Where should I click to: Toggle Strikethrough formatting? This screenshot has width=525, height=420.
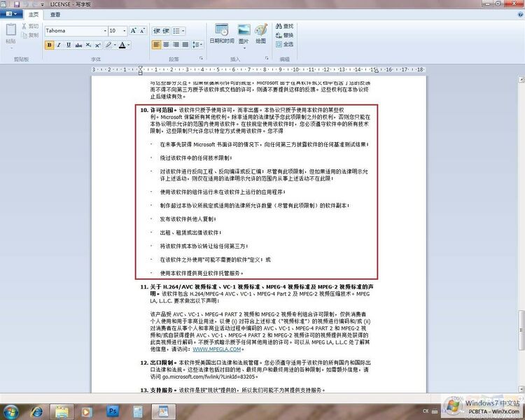pos(78,45)
